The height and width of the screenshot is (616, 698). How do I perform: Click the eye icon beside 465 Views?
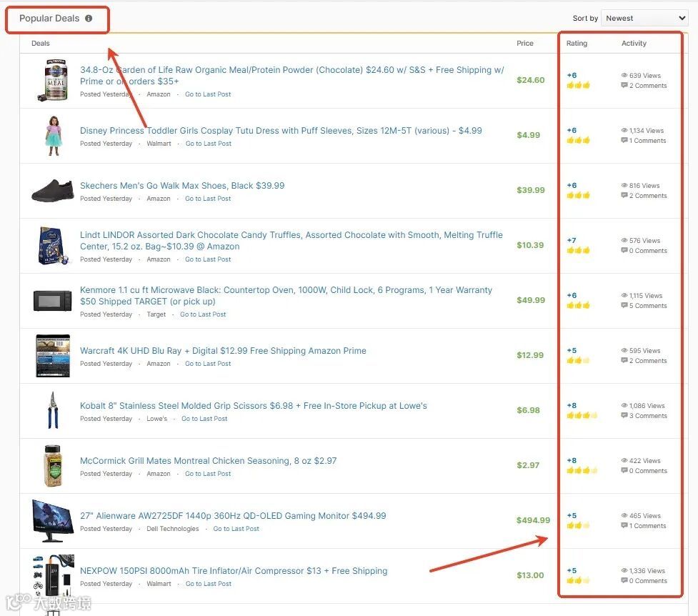(x=624, y=516)
